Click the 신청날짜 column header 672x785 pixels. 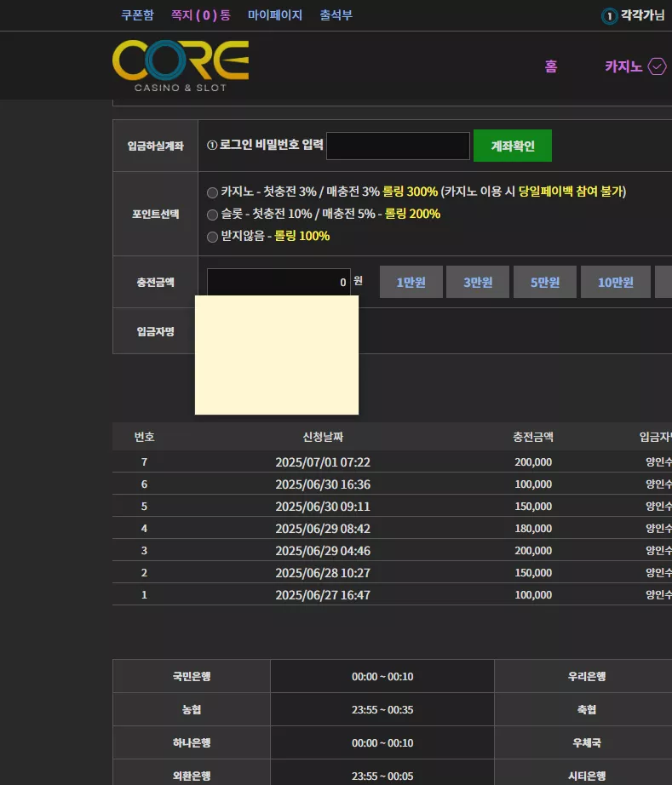(323, 437)
